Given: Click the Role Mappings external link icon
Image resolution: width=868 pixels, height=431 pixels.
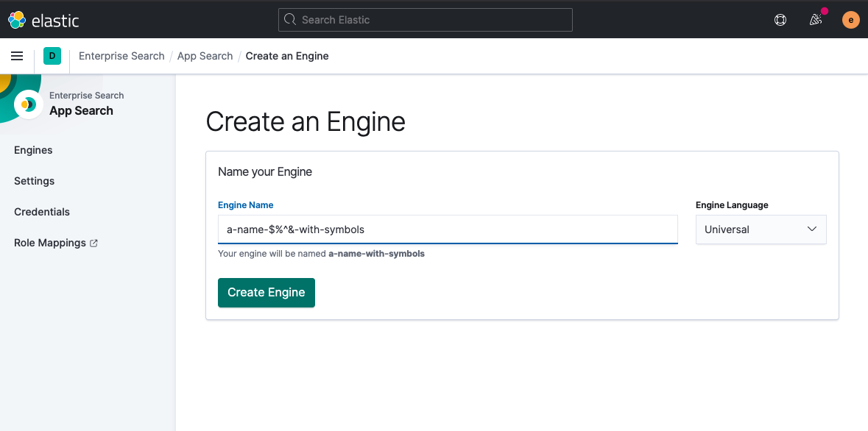Looking at the screenshot, I should click(93, 243).
